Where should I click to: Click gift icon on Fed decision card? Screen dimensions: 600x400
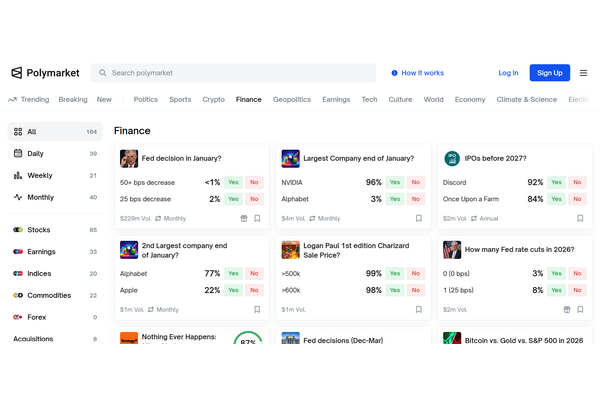tap(243, 218)
